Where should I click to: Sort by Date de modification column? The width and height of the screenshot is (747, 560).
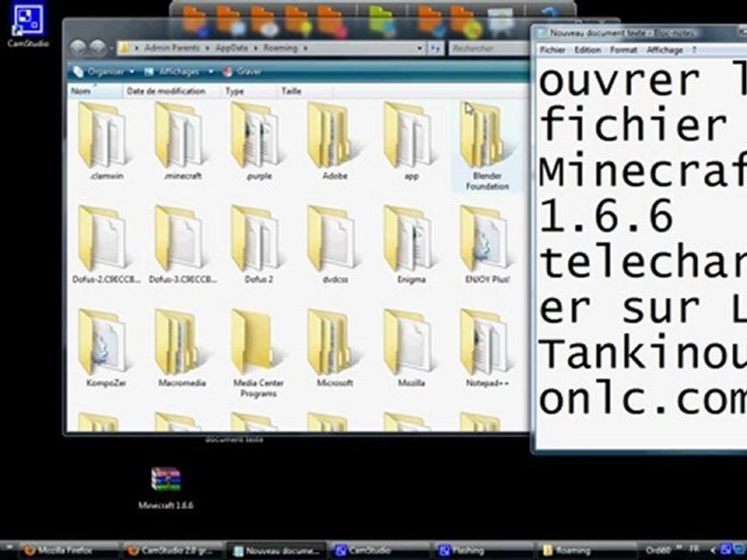click(x=171, y=91)
